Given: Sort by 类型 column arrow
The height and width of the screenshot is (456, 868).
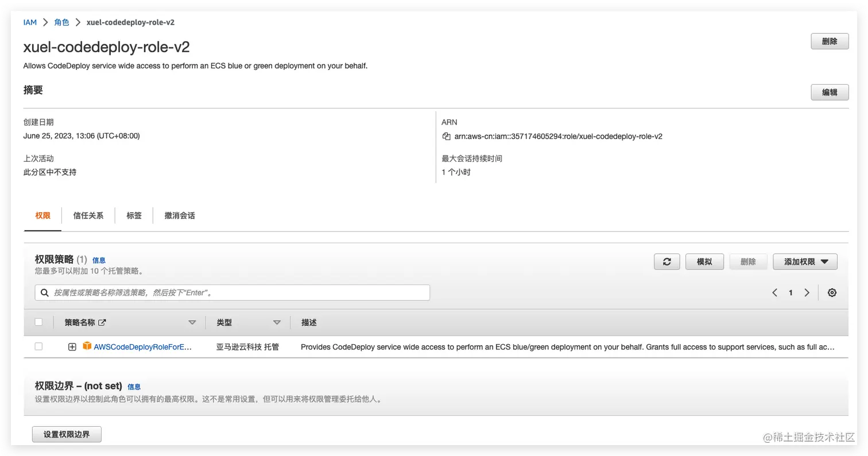Looking at the screenshot, I should pos(277,323).
